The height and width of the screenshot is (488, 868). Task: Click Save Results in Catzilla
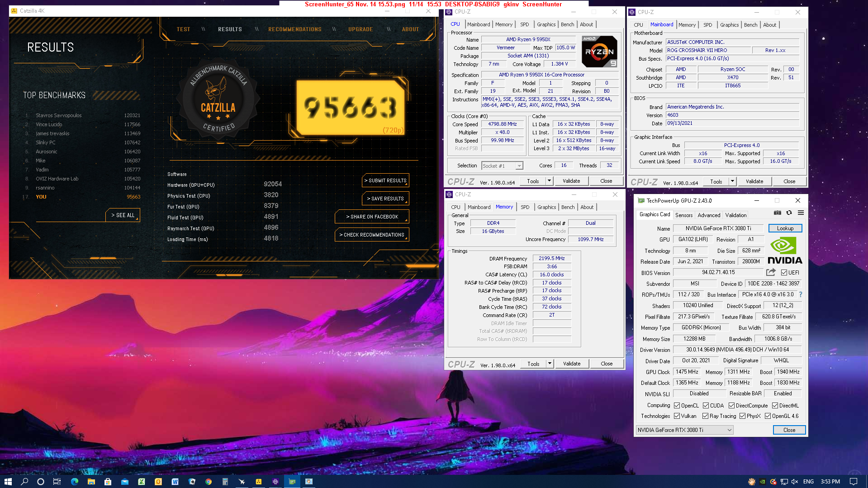click(x=385, y=199)
